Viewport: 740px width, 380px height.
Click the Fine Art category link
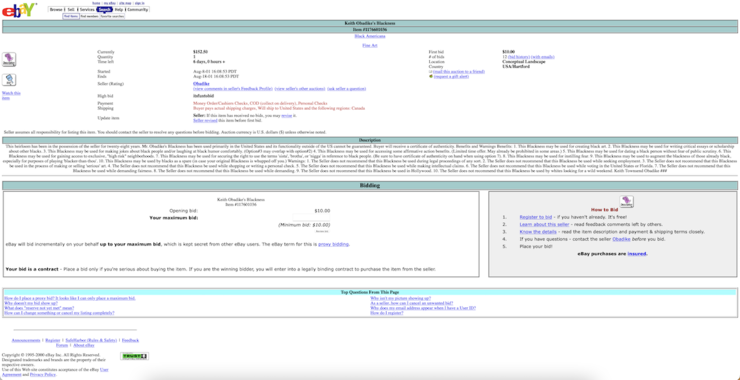click(x=370, y=45)
